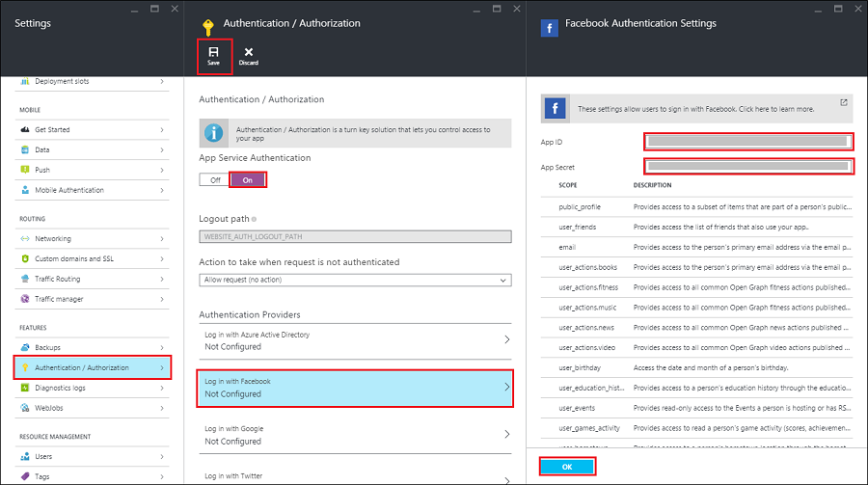Viewport: 868px width, 485px height.
Task: Click the Deployment slots icon
Action: click(x=25, y=81)
